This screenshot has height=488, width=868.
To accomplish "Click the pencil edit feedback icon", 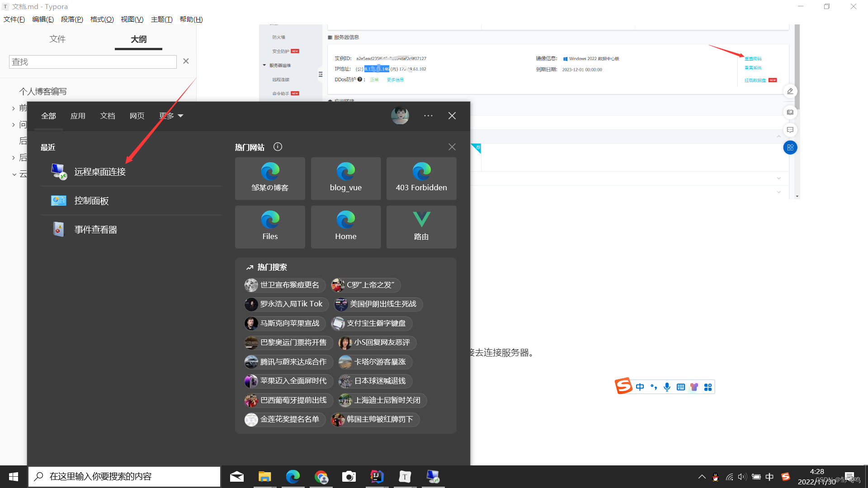I will click(x=790, y=91).
